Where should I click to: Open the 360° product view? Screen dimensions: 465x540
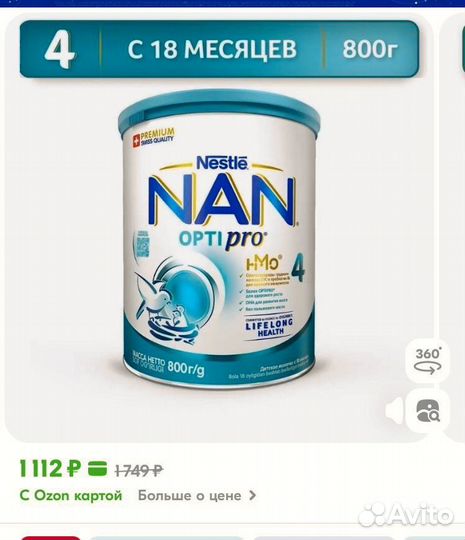point(427,360)
